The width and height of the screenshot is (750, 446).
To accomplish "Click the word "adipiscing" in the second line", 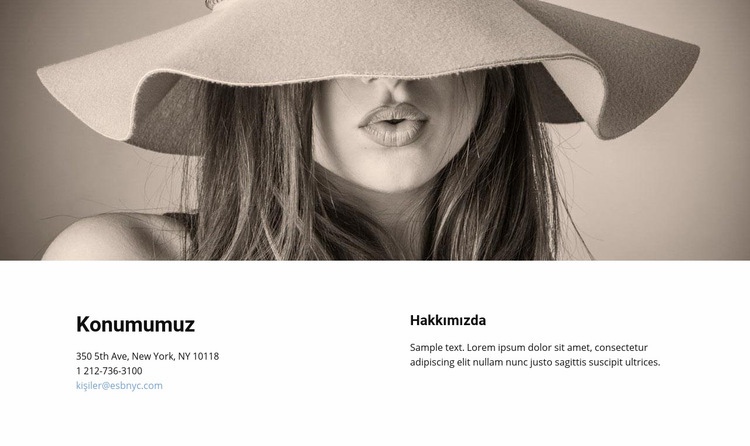I will 432,363.
